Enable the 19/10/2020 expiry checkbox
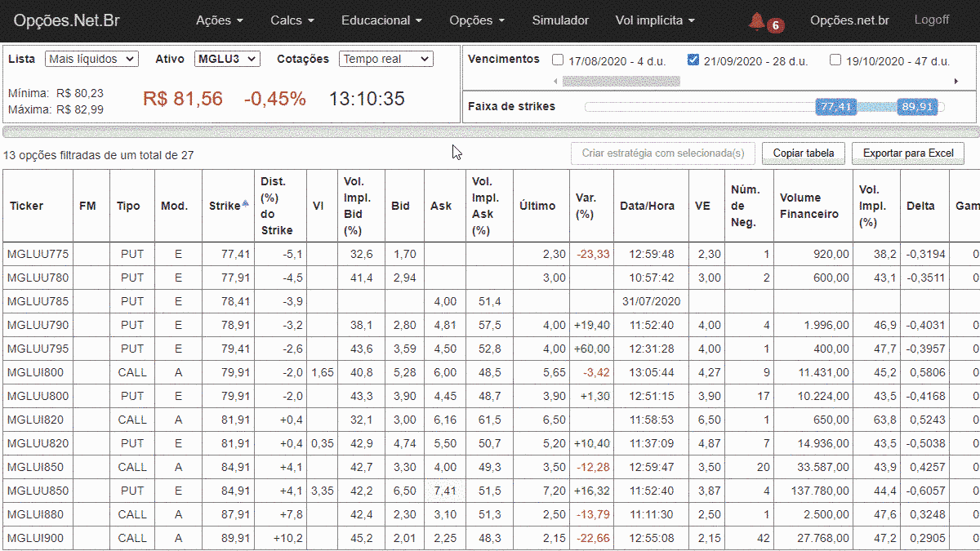 (835, 60)
